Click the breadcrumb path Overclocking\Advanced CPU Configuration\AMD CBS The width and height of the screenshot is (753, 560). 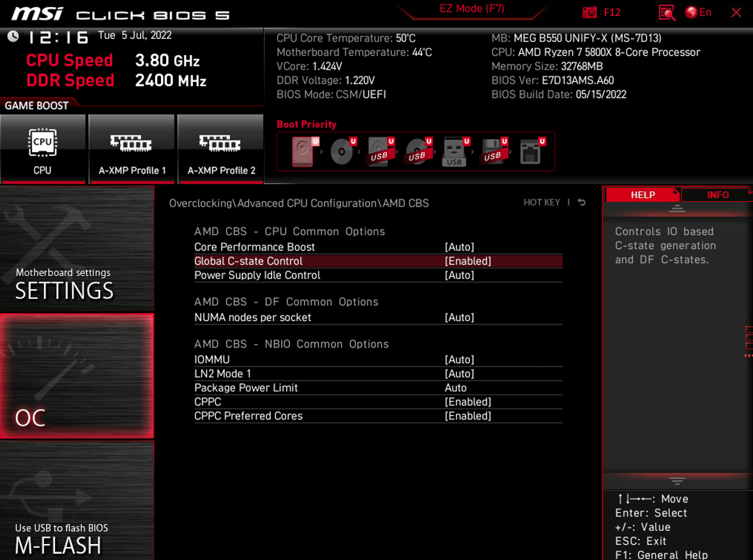tap(299, 203)
